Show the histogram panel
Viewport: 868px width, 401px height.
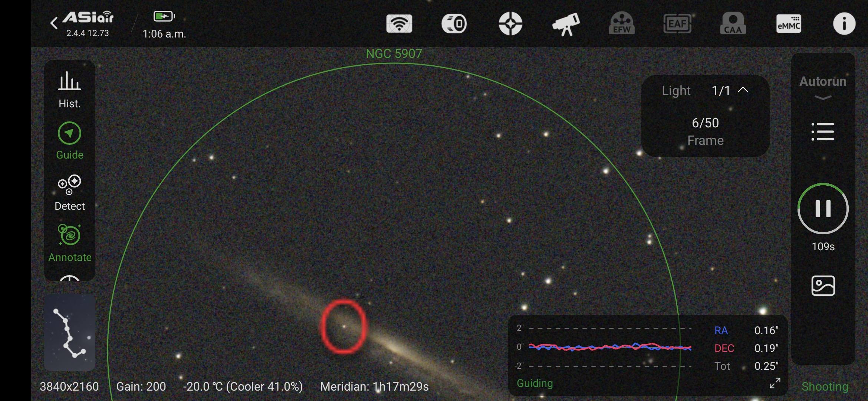click(69, 89)
